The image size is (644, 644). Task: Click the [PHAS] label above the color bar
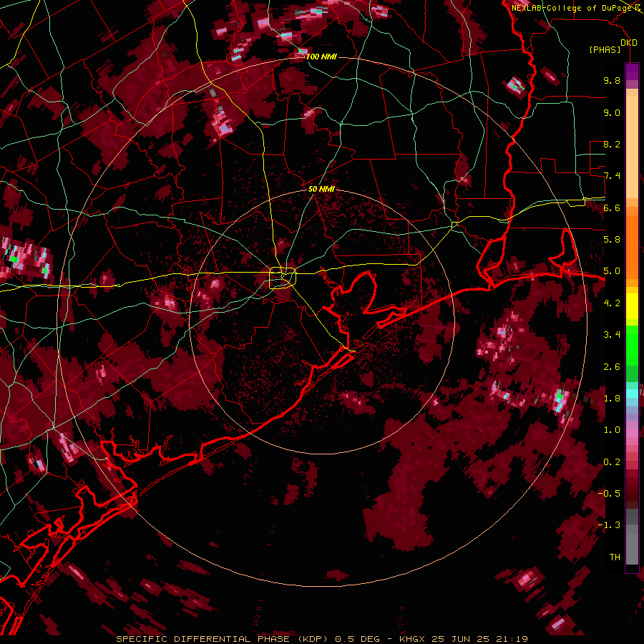point(605,50)
